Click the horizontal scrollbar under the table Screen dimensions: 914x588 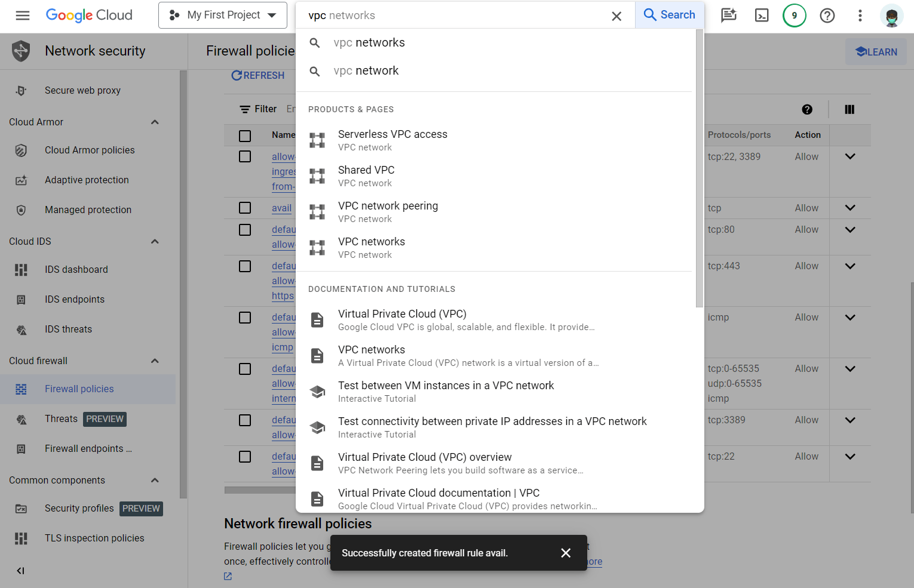pos(260,490)
